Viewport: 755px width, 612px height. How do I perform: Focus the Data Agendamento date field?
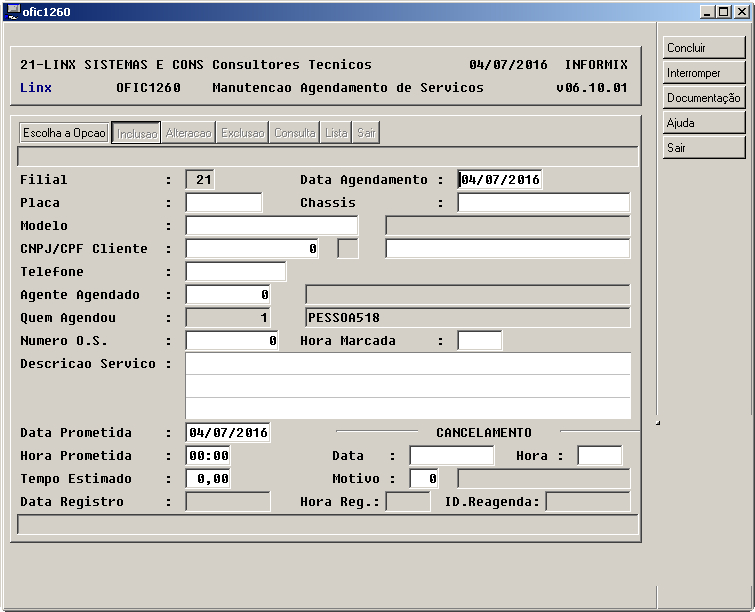tap(500, 180)
